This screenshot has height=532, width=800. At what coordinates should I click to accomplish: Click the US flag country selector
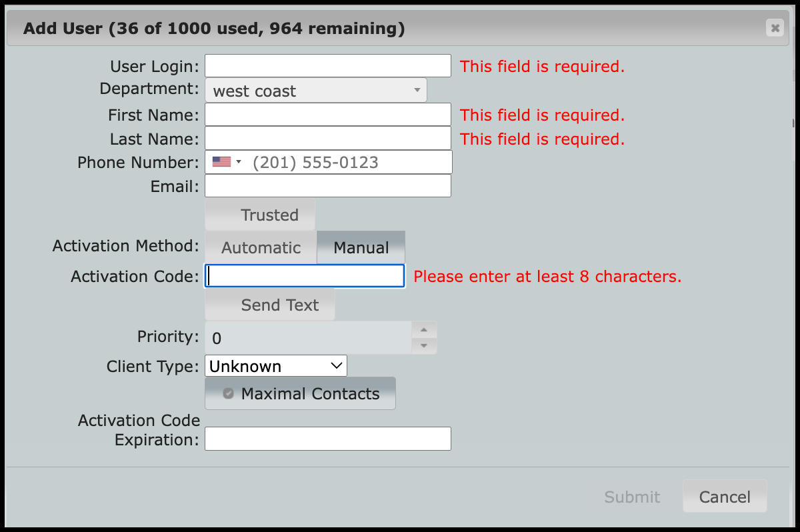point(227,162)
